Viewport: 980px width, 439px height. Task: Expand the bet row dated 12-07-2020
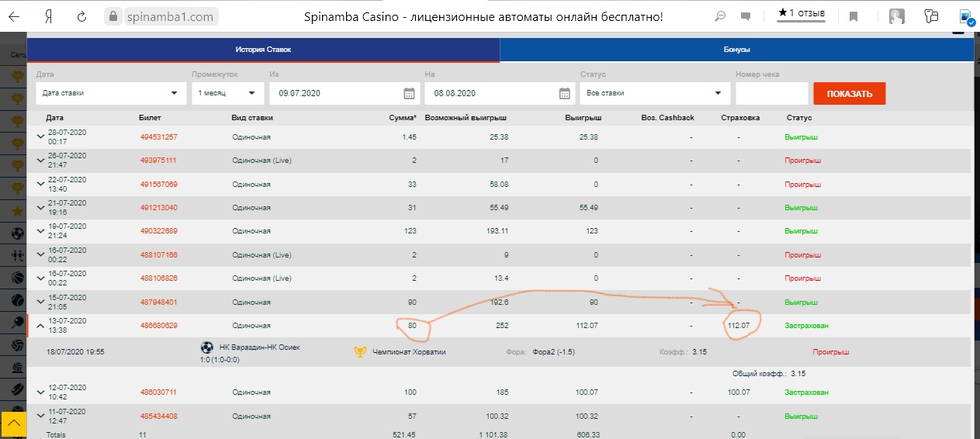pyautogui.click(x=40, y=392)
